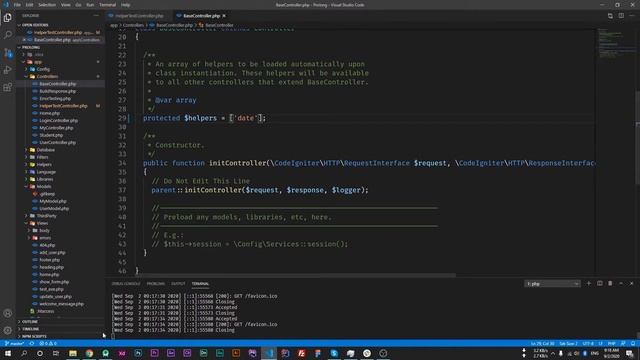Switch to the Problems panel tab

tap(156, 284)
